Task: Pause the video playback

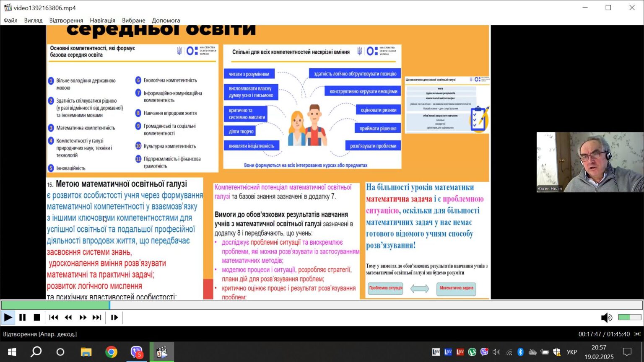Action: [x=23, y=318]
